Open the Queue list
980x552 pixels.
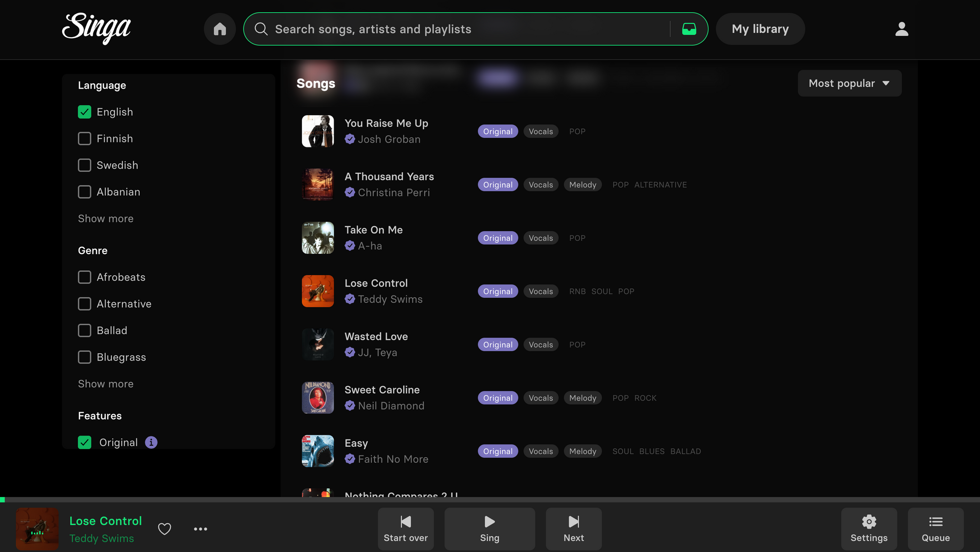pyautogui.click(x=935, y=528)
